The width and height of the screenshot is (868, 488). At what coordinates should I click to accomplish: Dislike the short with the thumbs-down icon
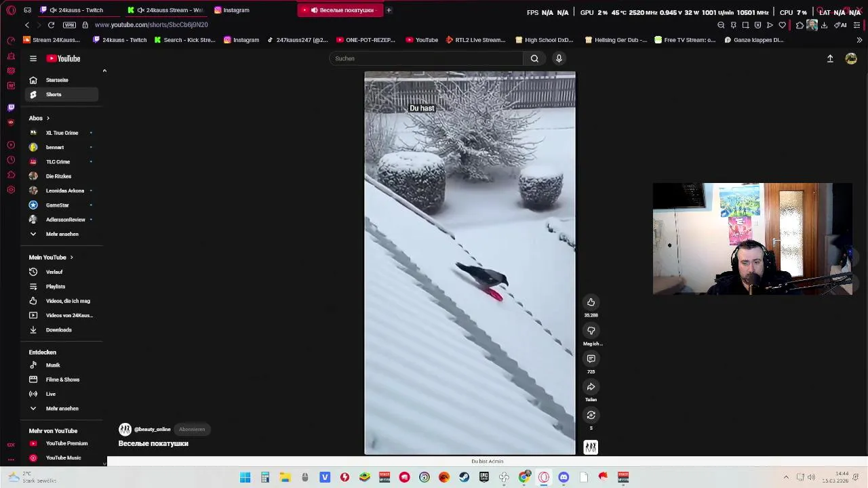[x=591, y=331]
